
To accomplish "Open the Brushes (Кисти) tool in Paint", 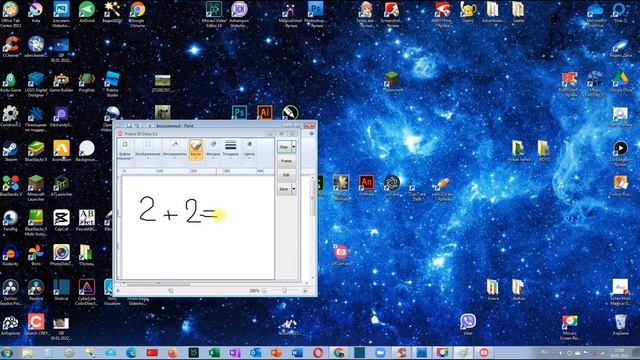I will (x=196, y=149).
